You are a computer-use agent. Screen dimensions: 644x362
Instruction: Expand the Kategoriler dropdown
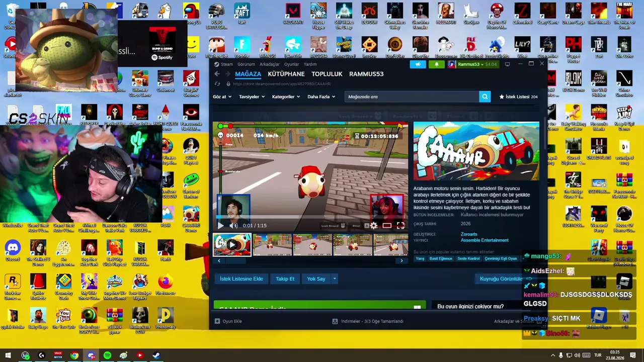(x=286, y=97)
